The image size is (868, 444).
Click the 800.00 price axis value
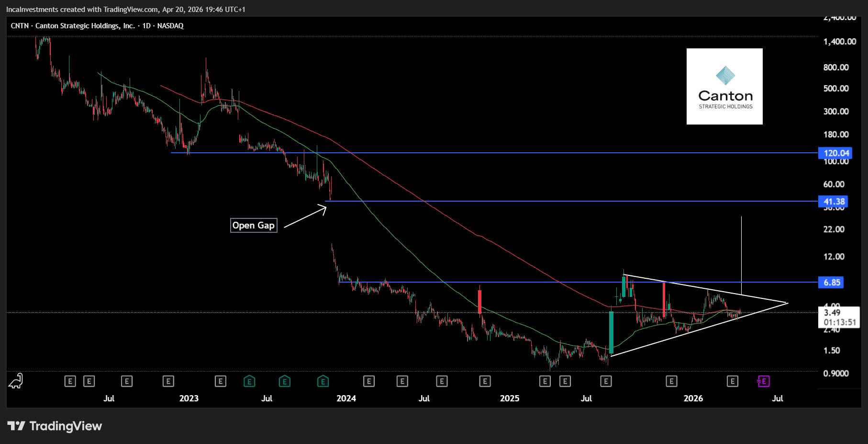(x=836, y=68)
